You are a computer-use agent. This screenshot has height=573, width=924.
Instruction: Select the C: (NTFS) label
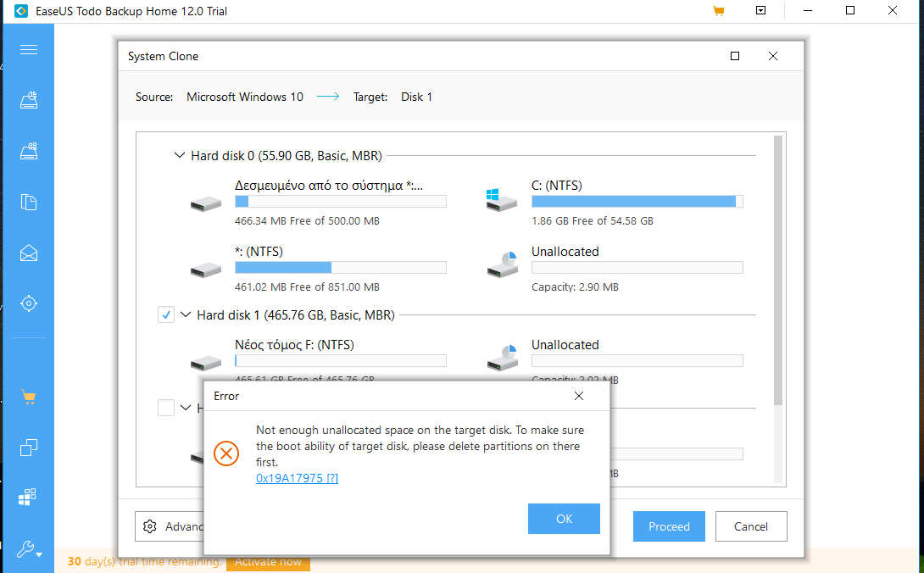click(556, 186)
